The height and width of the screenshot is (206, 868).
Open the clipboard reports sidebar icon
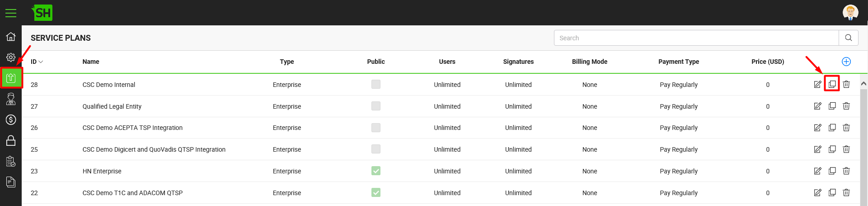tap(11, 161)
